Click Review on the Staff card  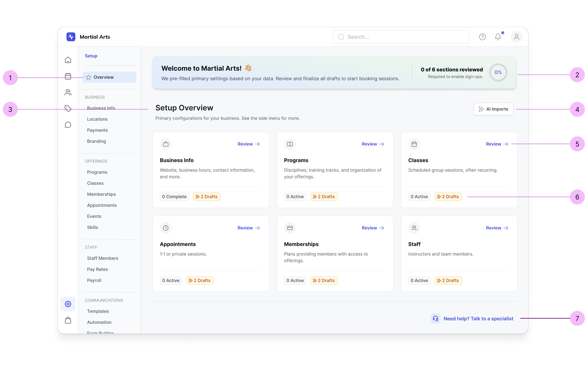coord(497,228)
